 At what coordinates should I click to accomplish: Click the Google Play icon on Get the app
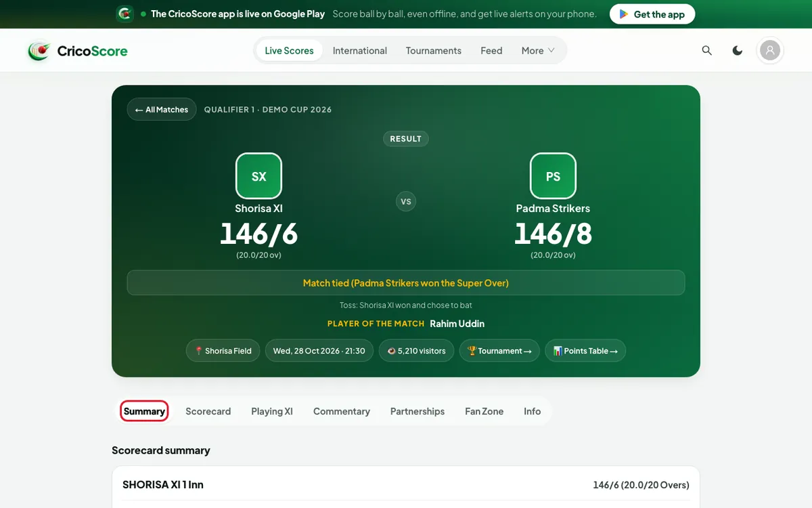(624, 14)
